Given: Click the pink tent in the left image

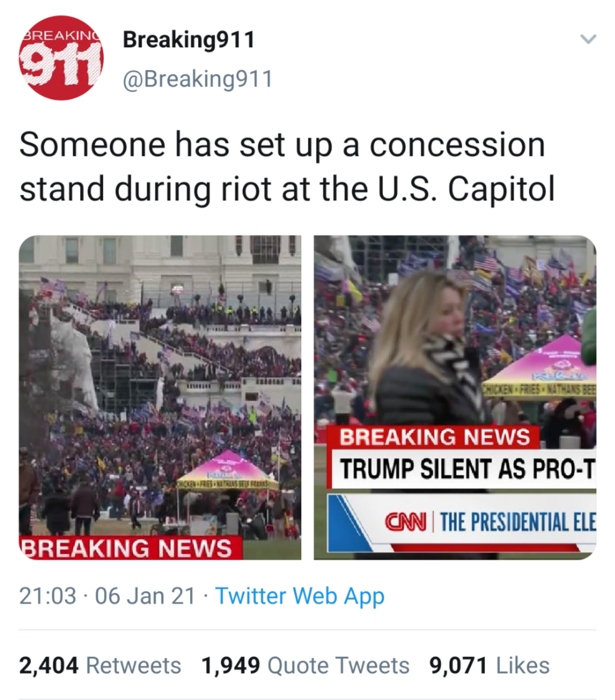Looking at the screenshot, I should click(229, 469).
